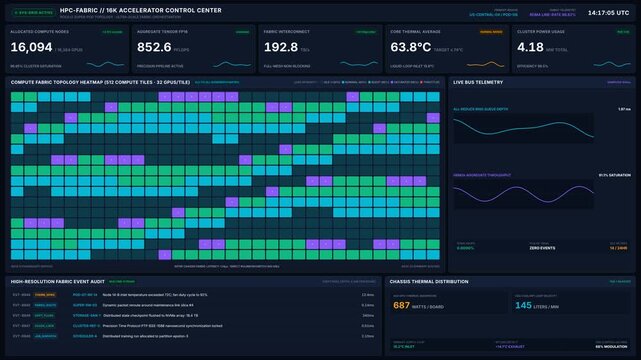Open the orange sparkline in Core Thermal card
641x360 pixels.
(486, 64)
